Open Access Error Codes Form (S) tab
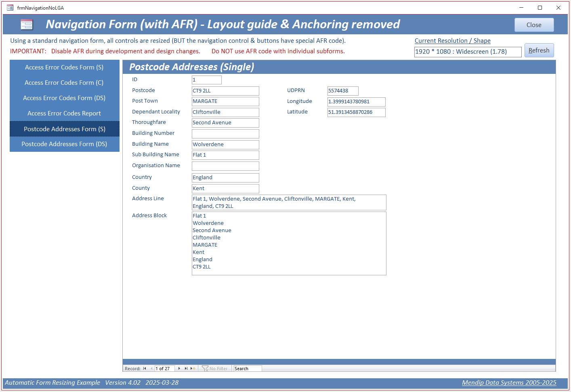571x392 pixels. (65, 67)
